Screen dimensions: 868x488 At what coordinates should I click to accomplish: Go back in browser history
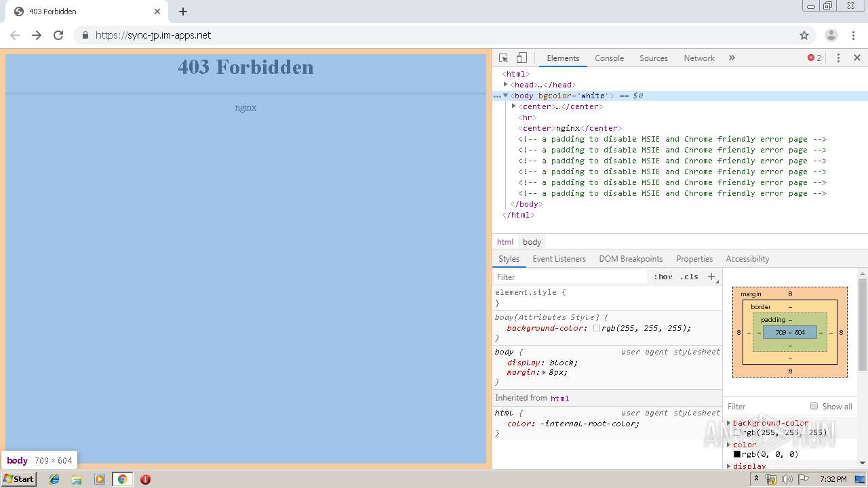click(15, 35)
